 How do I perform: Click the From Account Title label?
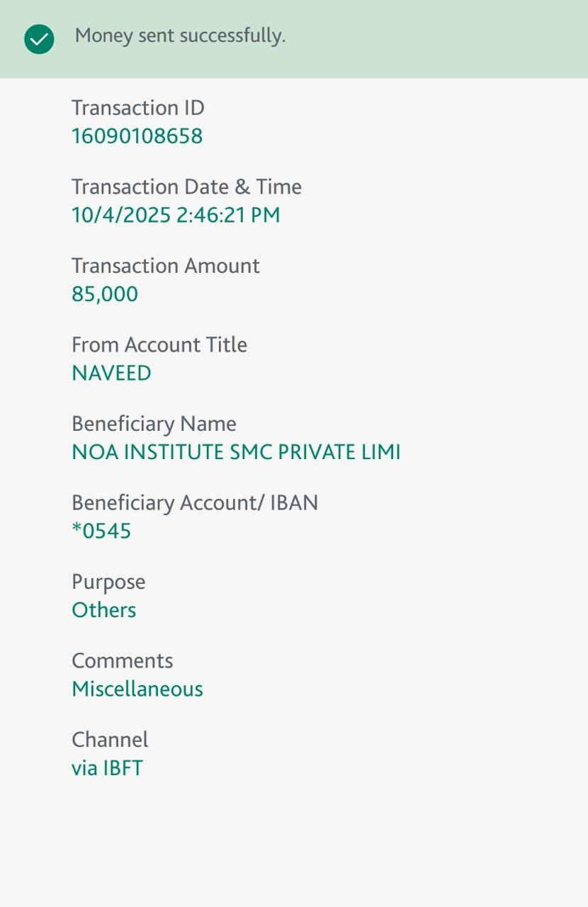point(159,345)
